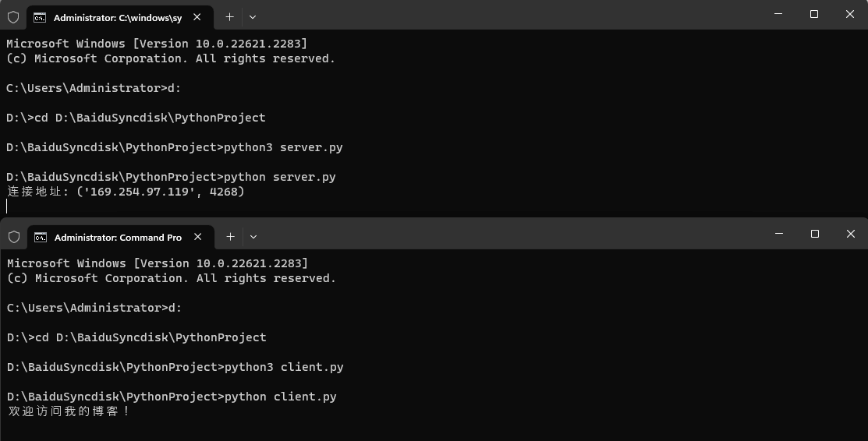Close the Administrator: Command Pro tab
Image resolution: width=868 pixels, height=441 pixels.
(198, 236)
